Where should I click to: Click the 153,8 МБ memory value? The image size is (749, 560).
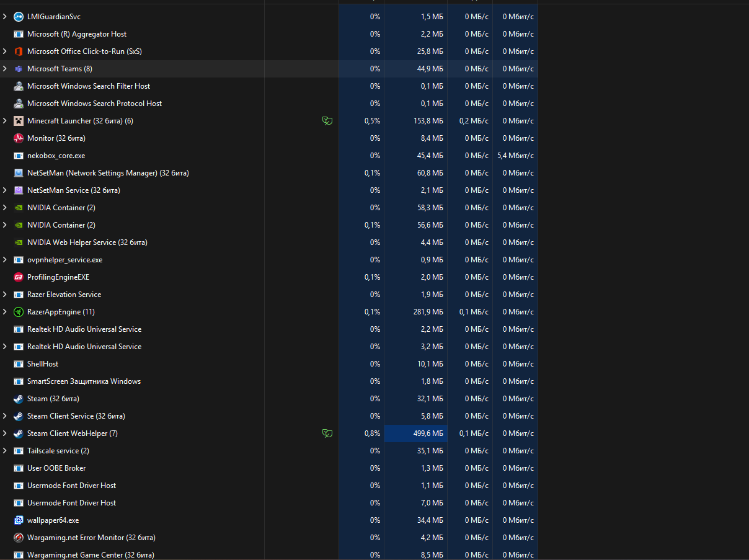coord(428,121)
